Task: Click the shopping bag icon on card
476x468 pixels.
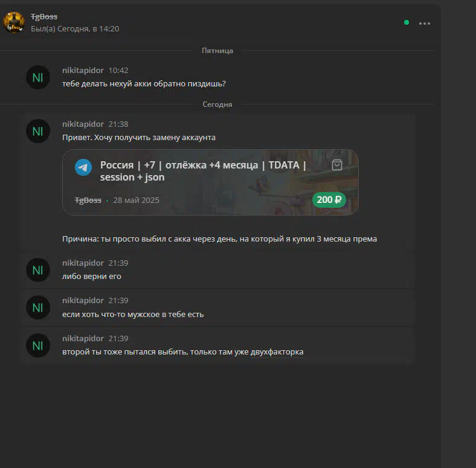Action: 337,165
